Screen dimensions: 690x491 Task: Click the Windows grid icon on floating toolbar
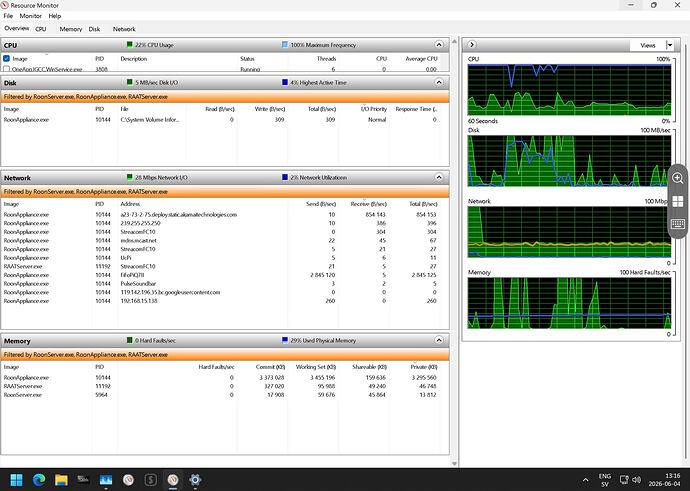pos(678,201)
